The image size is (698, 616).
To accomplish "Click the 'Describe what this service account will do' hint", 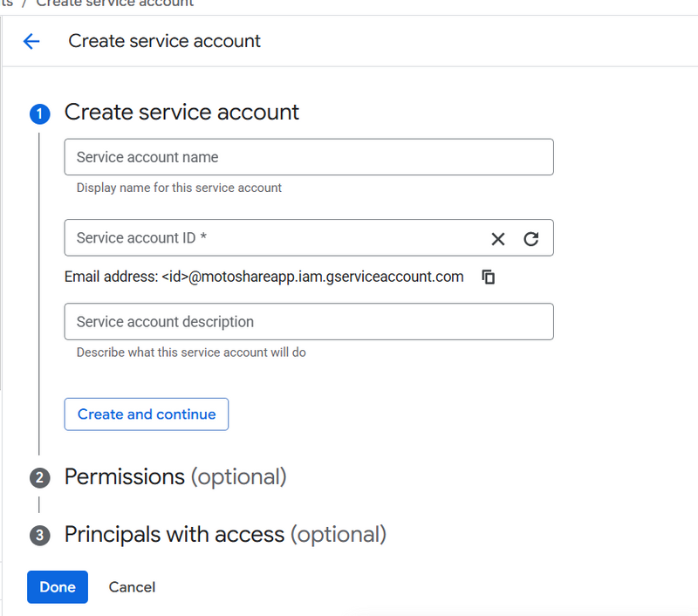I will 191,352.
